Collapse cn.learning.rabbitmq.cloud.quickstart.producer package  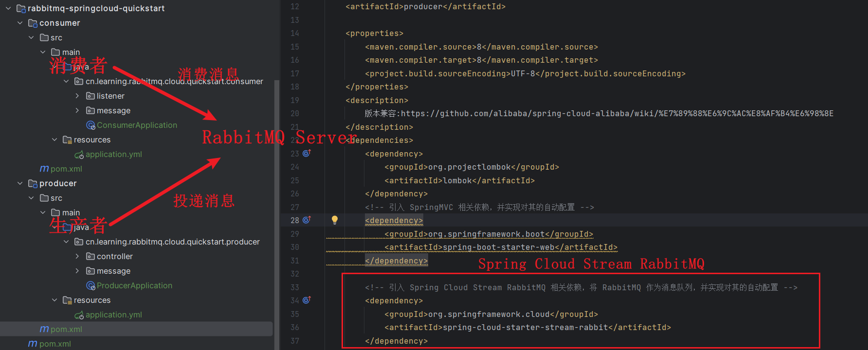pos(66,242)
